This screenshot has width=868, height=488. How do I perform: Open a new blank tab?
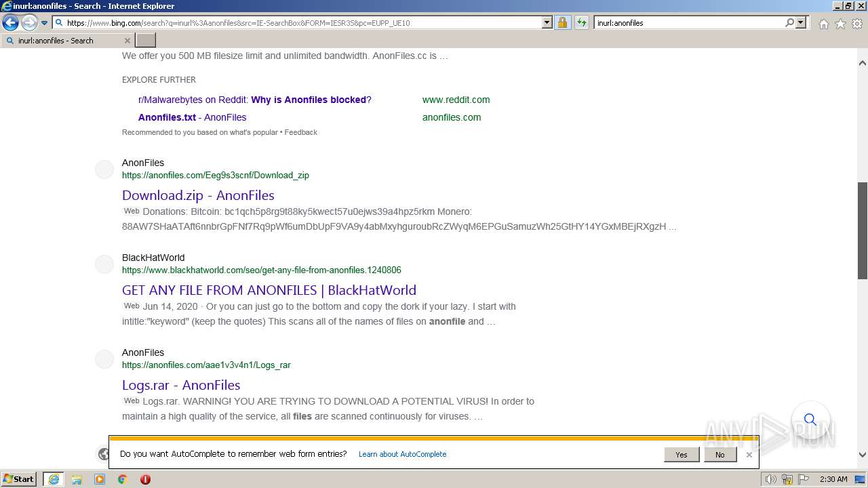[146, 41]
